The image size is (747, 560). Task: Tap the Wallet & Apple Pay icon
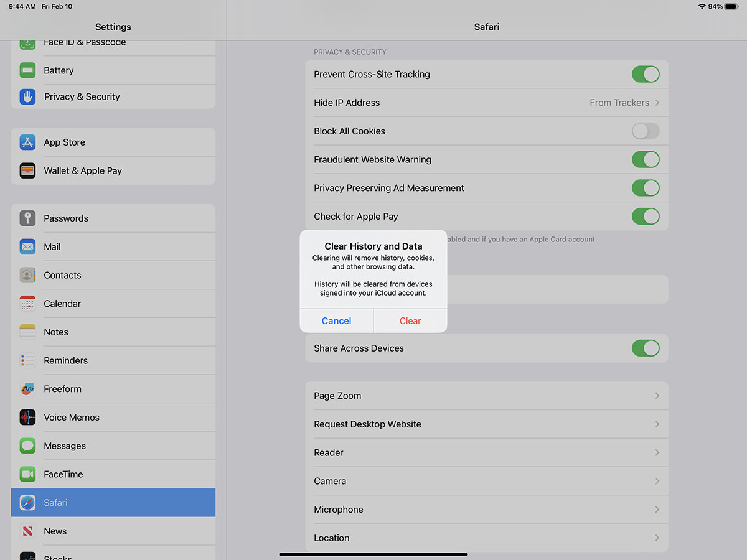click(x=27, y=170)
